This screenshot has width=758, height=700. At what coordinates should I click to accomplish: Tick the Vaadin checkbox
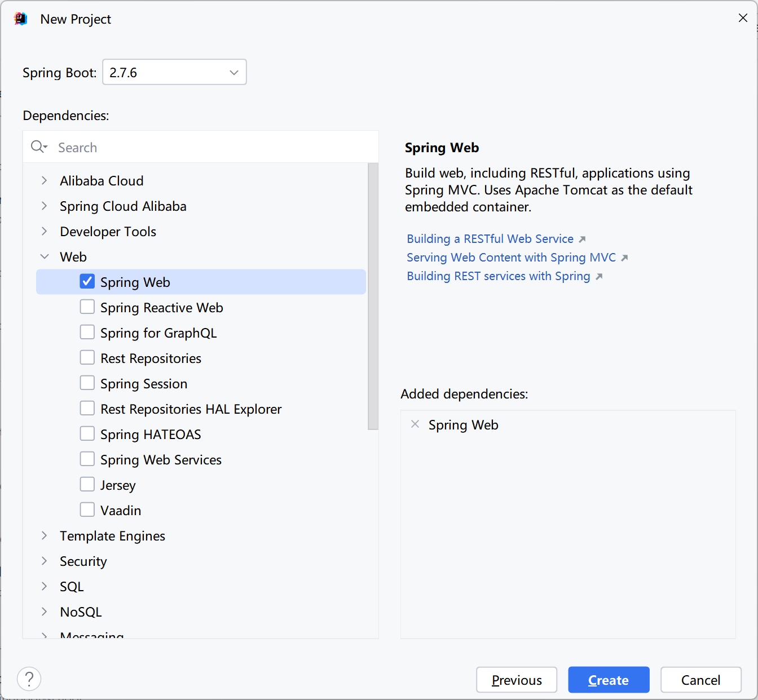click(87, 510)
